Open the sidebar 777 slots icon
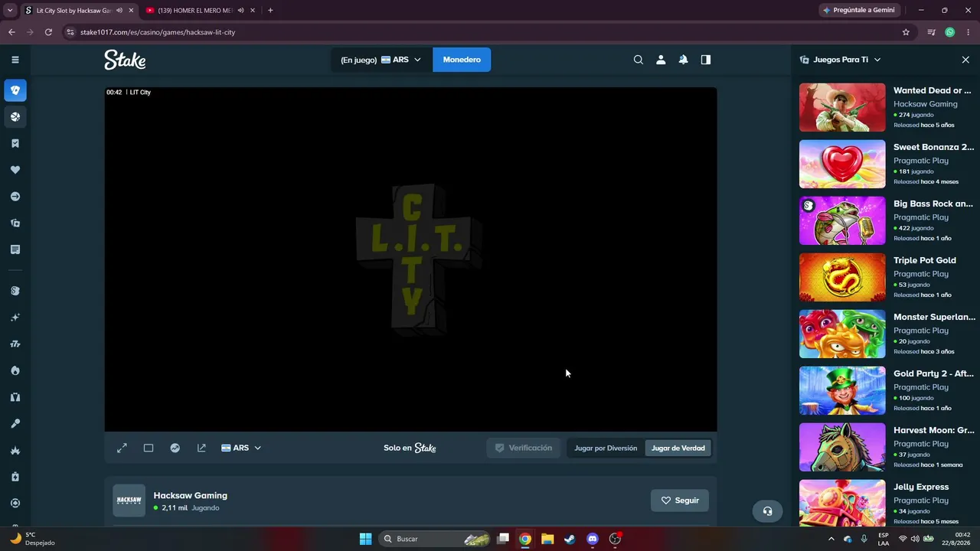 tap(15, 344)
